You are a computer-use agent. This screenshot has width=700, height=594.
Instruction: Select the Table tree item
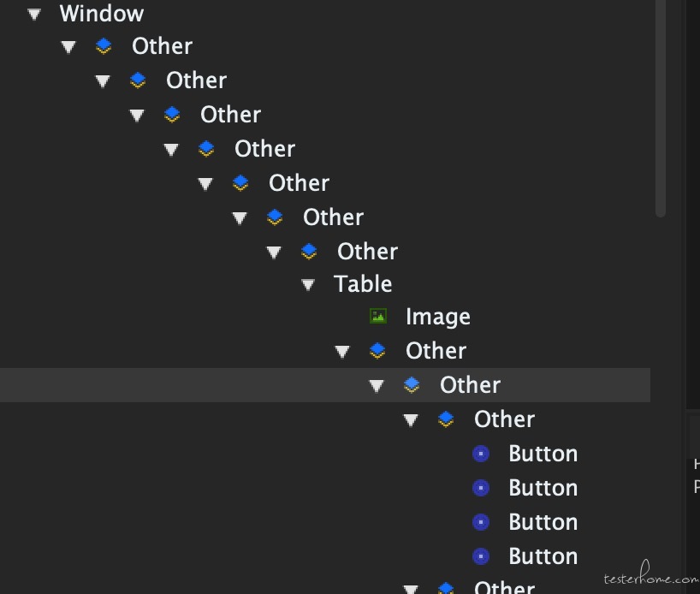tap(363, 283)
